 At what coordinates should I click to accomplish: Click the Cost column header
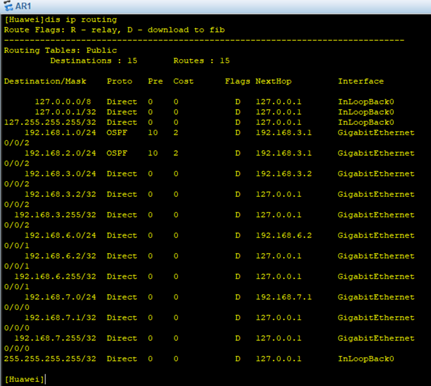[x=183, y=81]
